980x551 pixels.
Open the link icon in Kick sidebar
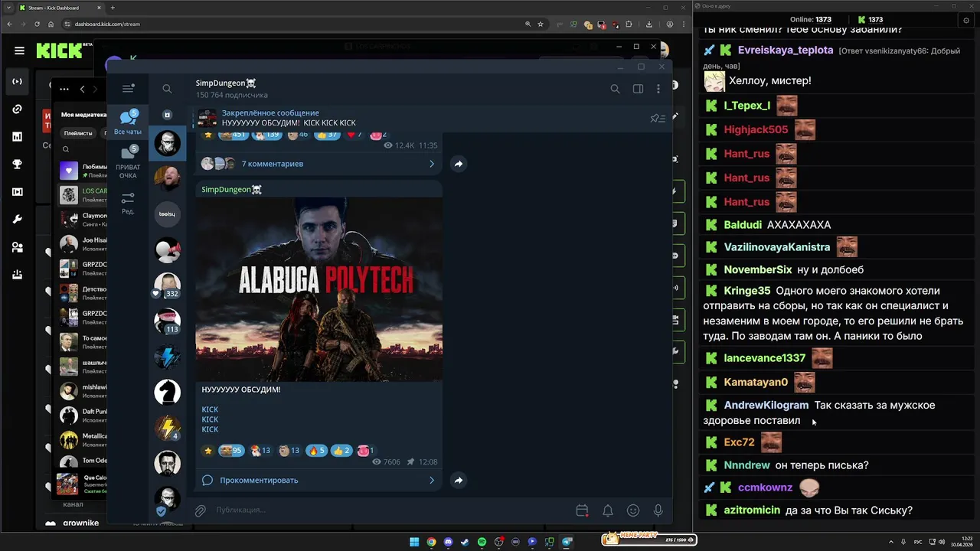point(17,109)
